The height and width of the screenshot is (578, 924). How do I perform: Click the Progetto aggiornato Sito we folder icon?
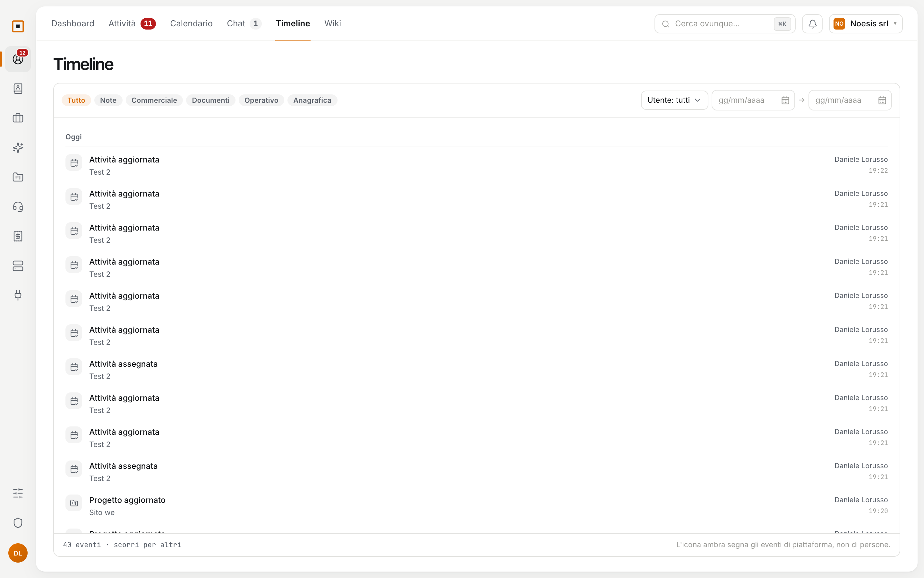(x=74, y=503)
